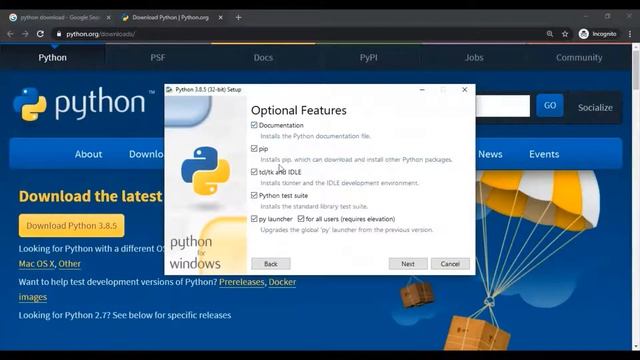Click the python.org search input field
Image resolution: width=640 pixels, height=360 pixels.
point(503,106)
